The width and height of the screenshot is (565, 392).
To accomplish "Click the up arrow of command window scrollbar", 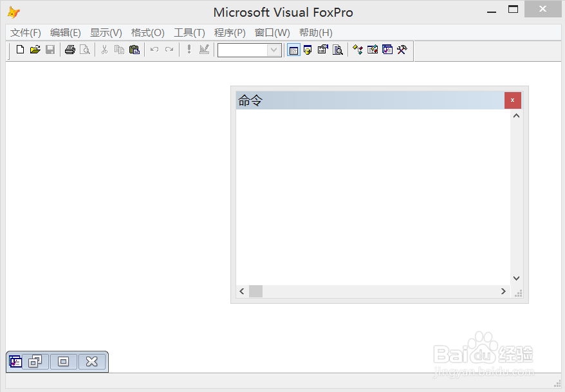I will pos(516,116).
